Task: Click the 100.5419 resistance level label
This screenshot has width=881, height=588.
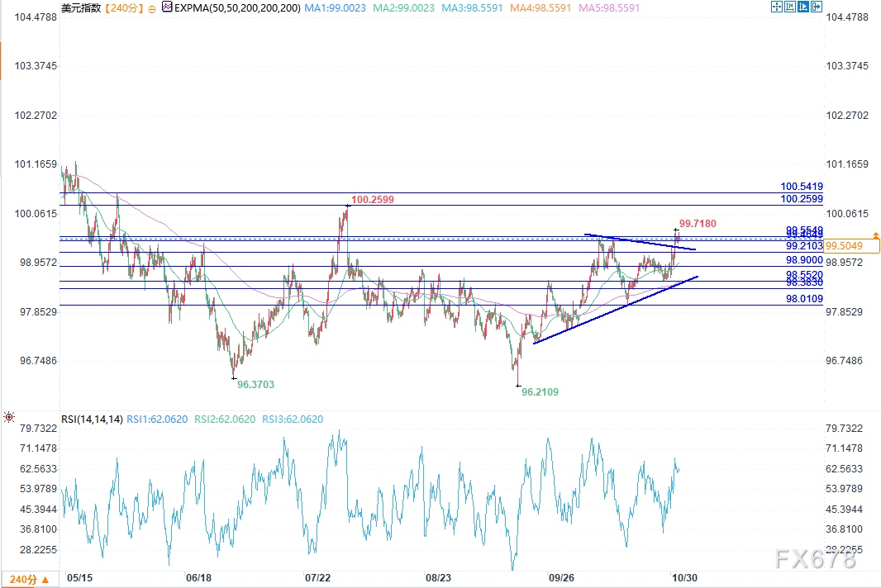Action: (802, 187)
